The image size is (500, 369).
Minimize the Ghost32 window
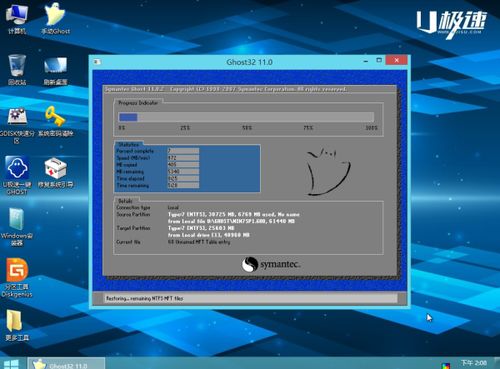coord(366,61)
